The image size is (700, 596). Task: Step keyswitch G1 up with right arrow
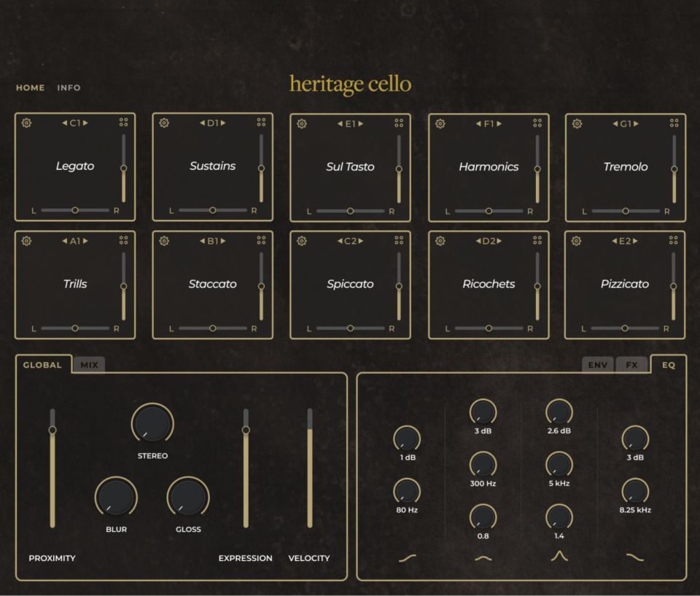tap(636, 124)
